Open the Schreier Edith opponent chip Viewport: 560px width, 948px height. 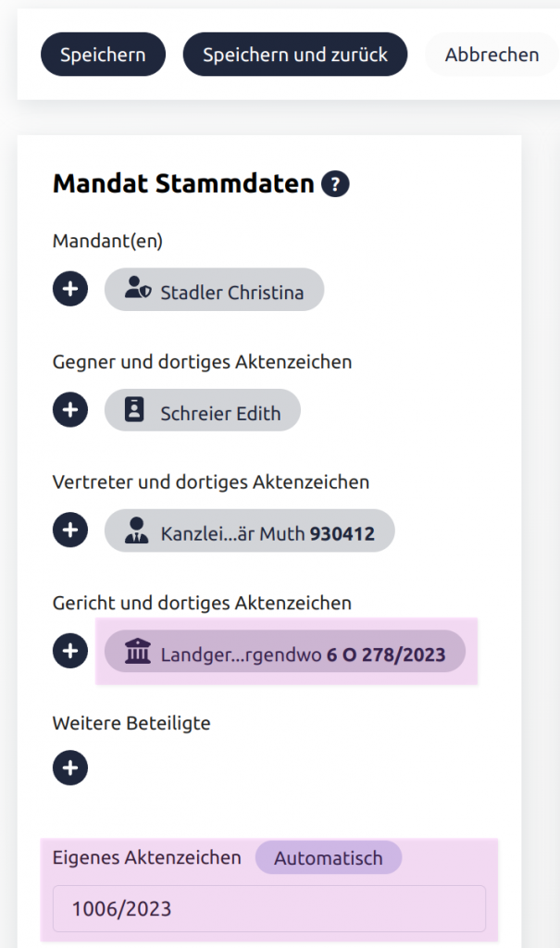tap(203, 410)
